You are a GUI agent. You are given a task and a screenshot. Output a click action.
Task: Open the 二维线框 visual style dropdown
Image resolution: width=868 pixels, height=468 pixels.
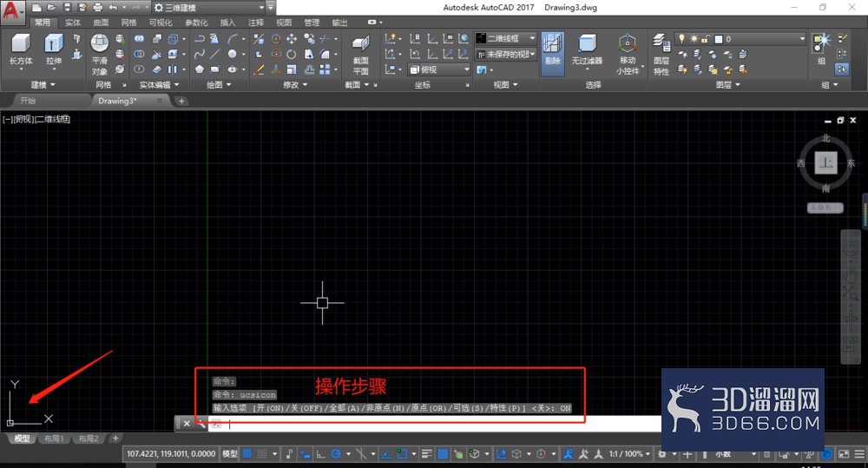tap(506, 38)
